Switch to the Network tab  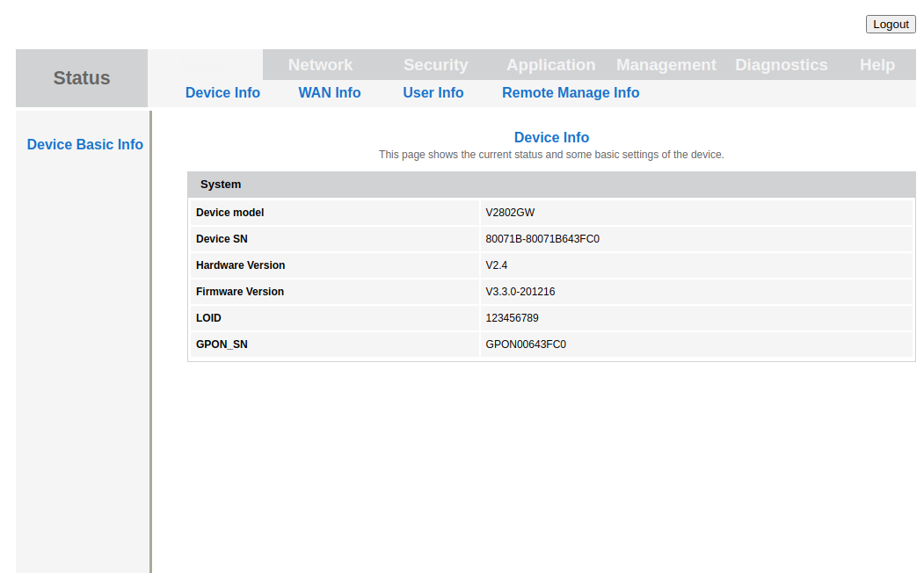pos(320,65)
